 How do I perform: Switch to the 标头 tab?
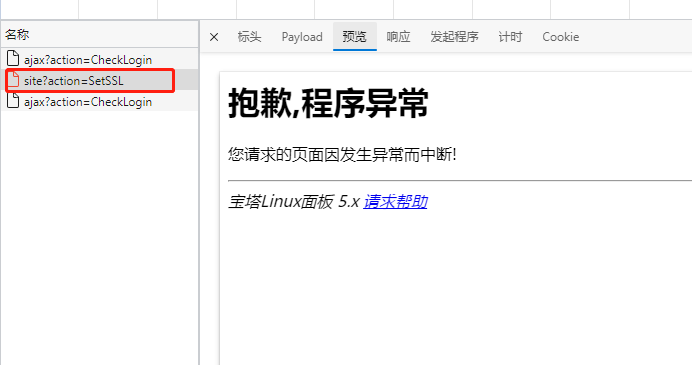[x=249, y=37]
